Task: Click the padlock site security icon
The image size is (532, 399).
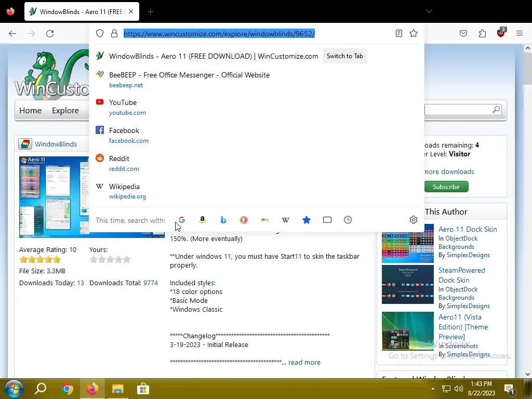Action: tap(114, 33)
